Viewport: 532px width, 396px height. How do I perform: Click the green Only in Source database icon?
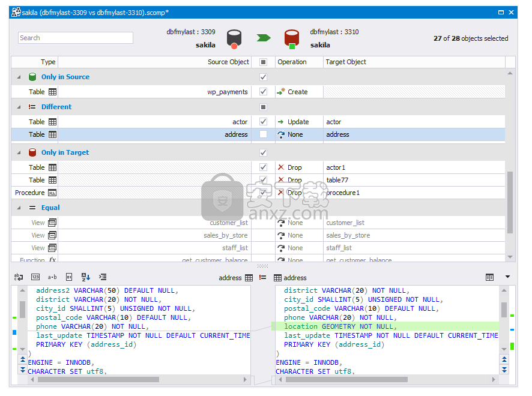click(x=32, y=77)
